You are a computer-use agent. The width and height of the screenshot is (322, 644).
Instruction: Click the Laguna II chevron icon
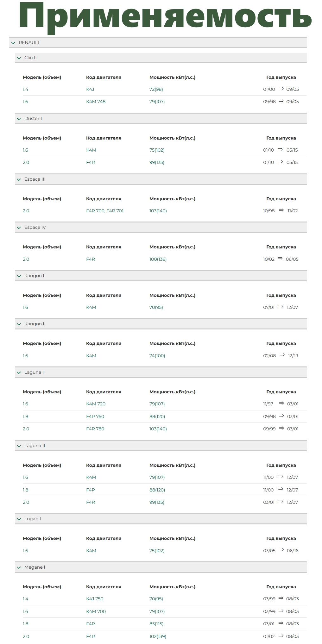(x=19, y=446)
